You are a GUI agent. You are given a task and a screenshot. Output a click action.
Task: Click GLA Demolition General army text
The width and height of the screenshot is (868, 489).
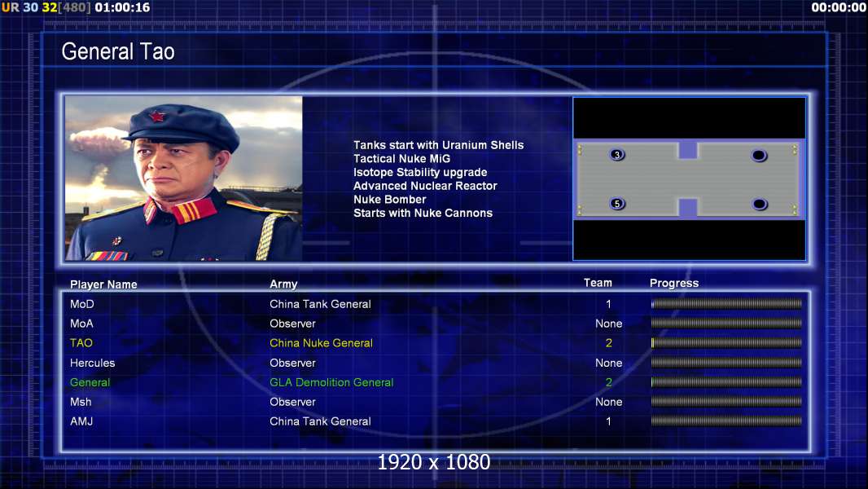click(331, 382)
